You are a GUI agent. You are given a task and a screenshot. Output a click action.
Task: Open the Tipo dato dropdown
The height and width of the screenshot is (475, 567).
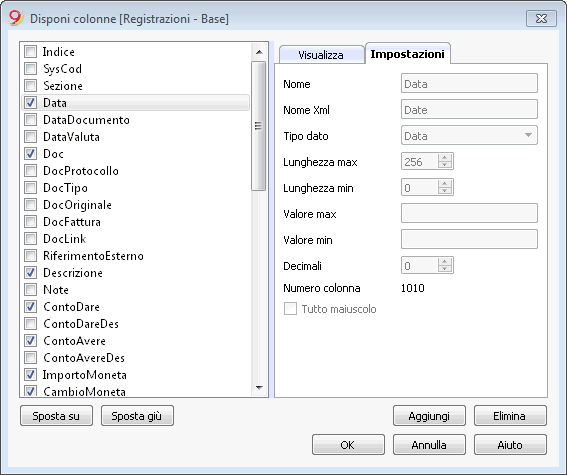(469, 135)
